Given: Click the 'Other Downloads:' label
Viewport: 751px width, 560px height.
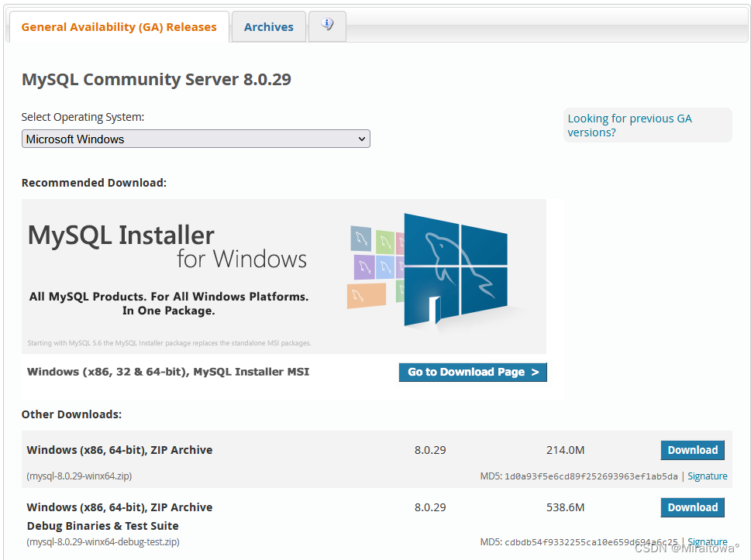Looking at the screenshot, I should click(71, 414).
